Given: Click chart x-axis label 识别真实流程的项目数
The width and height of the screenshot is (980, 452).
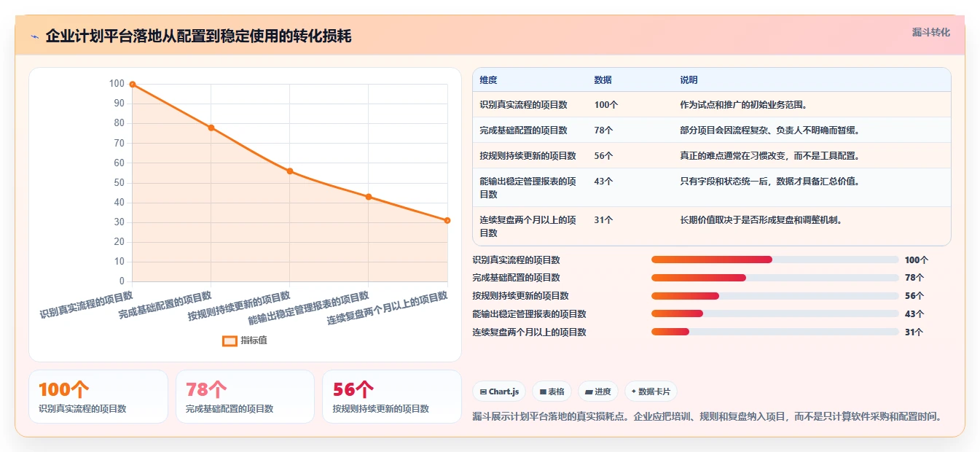Looking at the screenshot, I should pyautogui.click(x=87, y=306).
